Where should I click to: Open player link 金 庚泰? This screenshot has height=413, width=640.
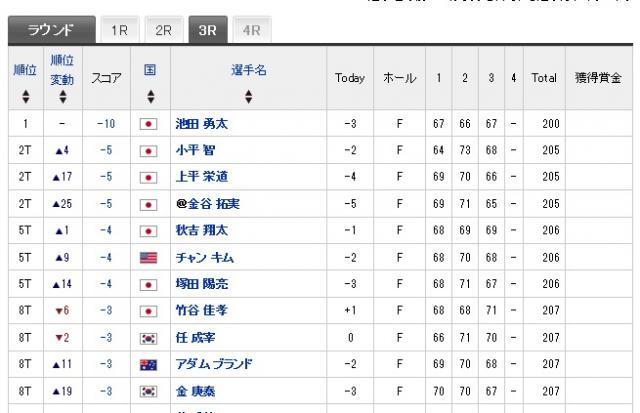195,391
